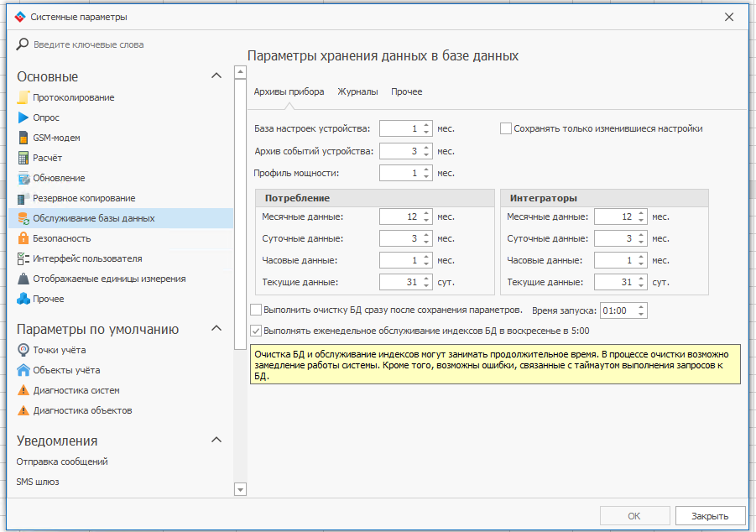Switch to the Журналы tab

357,91
